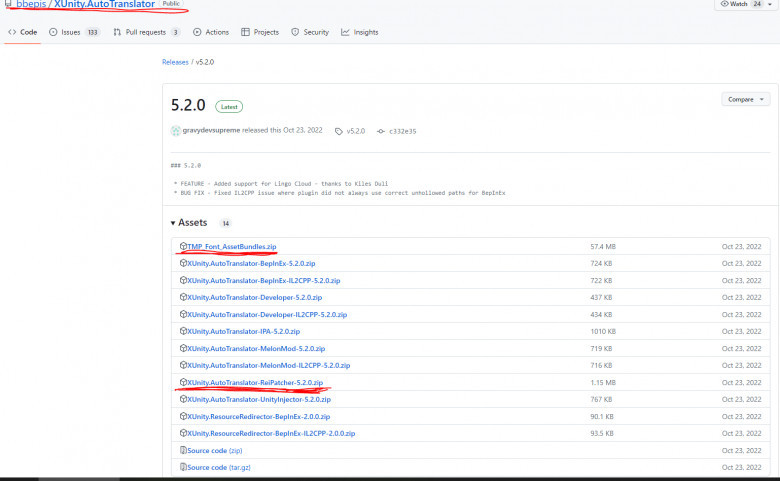The height and width of the screenshot is (481, 780).
Task: Open the XUnity.AutoTranslator repository link
Action: [105, 5]
